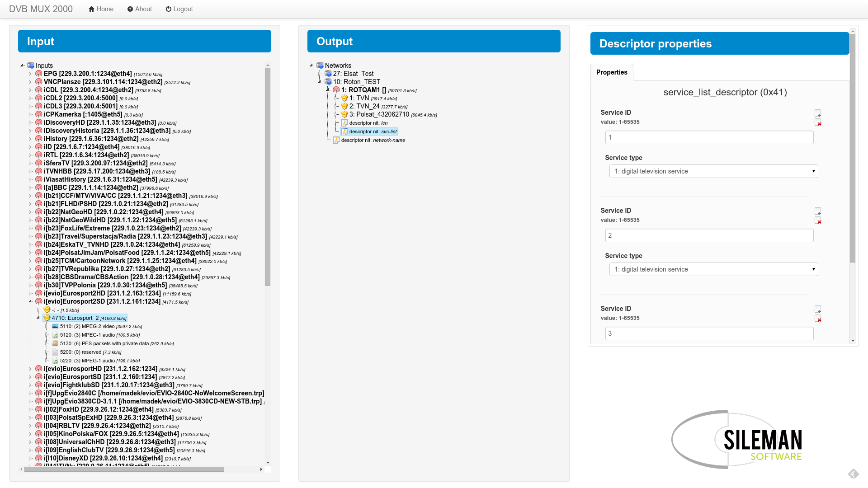Switch to Properties tab

611,72
